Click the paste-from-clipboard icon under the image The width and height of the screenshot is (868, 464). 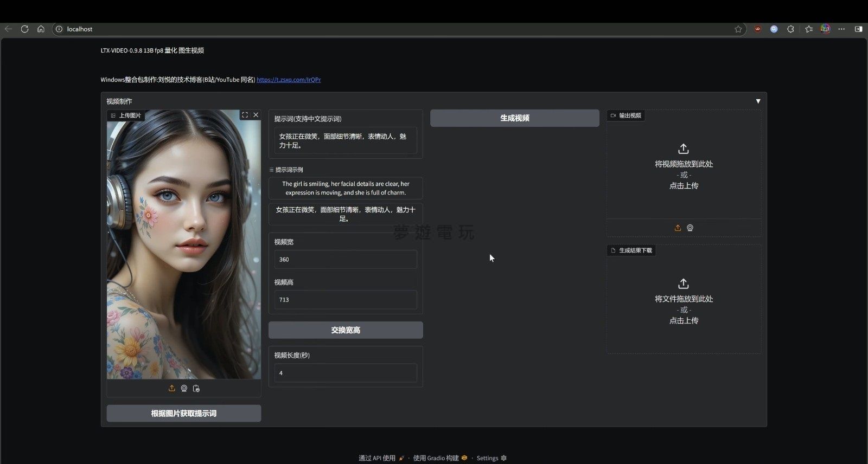click(196, 388)
